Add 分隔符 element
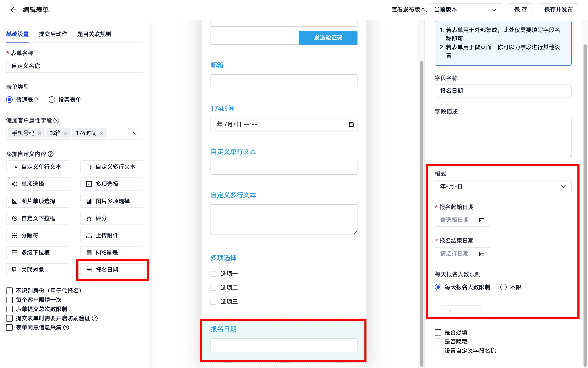Image resolution: width=588 pixels, height=368 pixels. pyautogui.click(x=37, y=235)
